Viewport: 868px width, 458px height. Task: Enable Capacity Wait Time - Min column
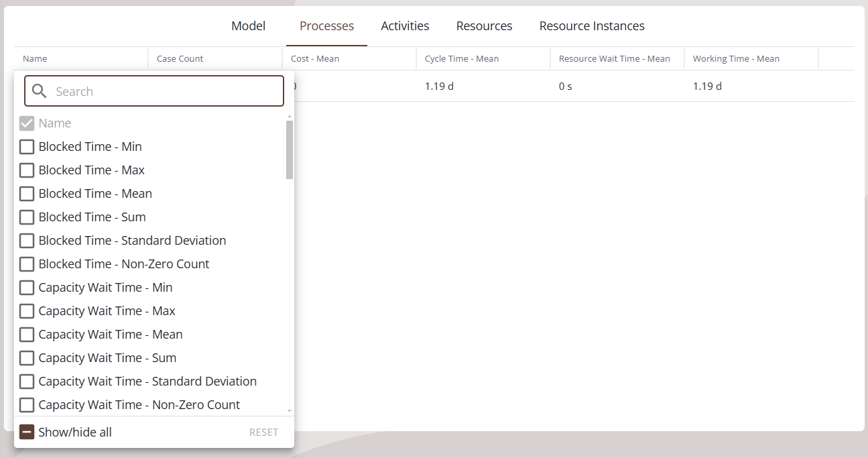coord(27,288)
